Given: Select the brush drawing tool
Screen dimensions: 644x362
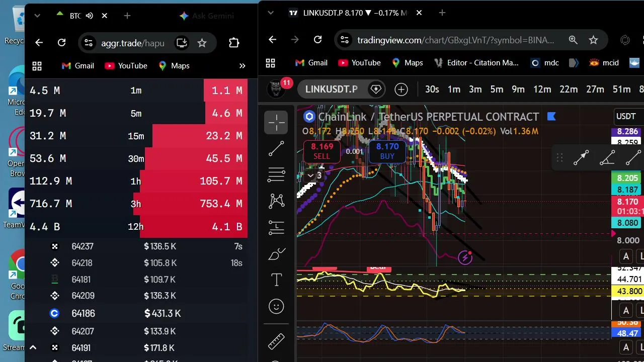Looking at the screenshot, I should (276, 254).
